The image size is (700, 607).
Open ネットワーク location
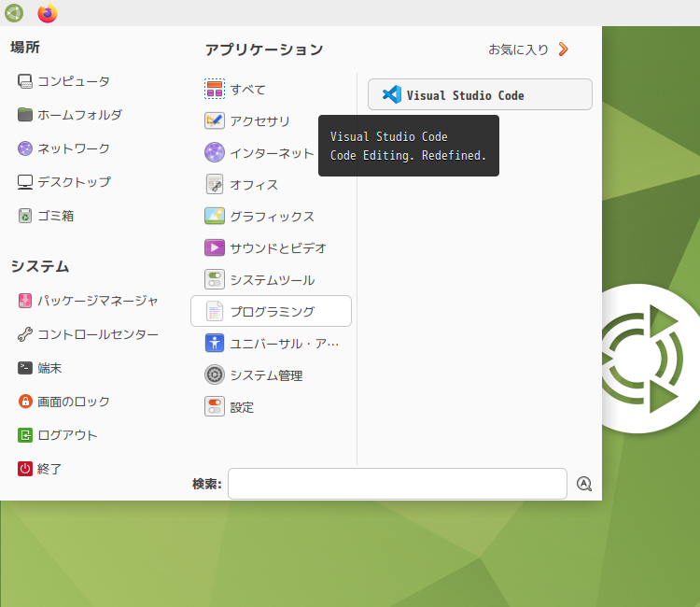[x=63, y=148]
